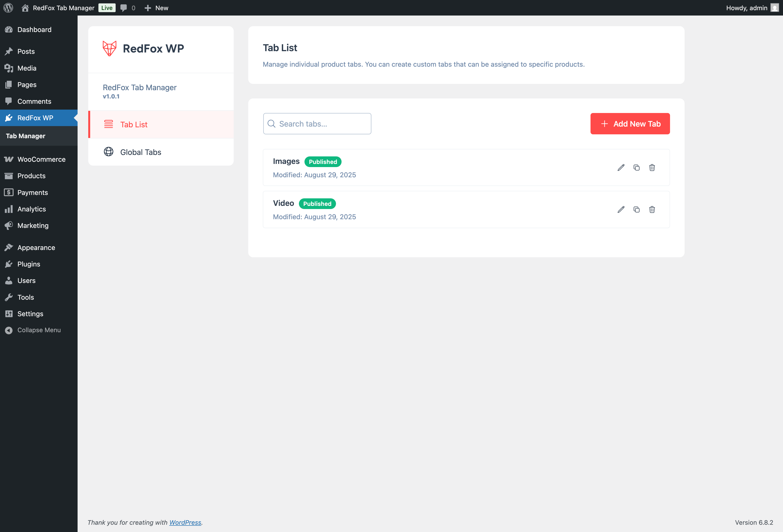
Task: Click the Live status badge
Action: (107, 8)
